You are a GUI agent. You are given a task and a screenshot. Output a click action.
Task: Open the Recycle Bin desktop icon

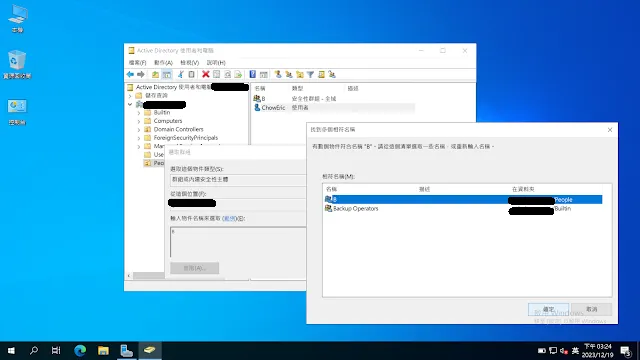(17, 64)
